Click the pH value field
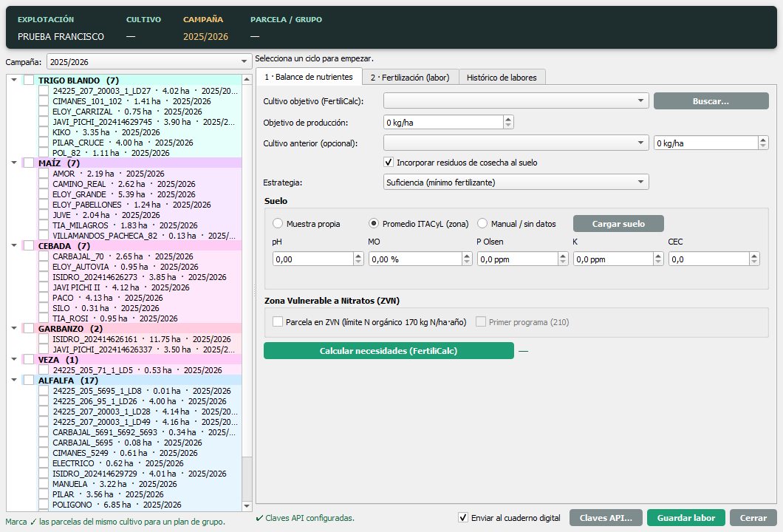The image size is (783, 532). (x=313, y=259)
